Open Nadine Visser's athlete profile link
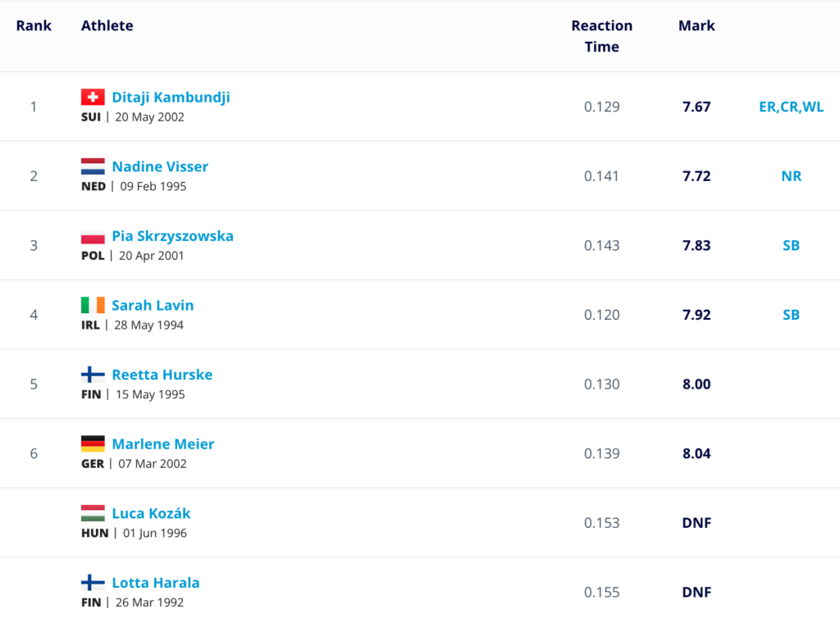Screen dimensions: 840x623 160,166
